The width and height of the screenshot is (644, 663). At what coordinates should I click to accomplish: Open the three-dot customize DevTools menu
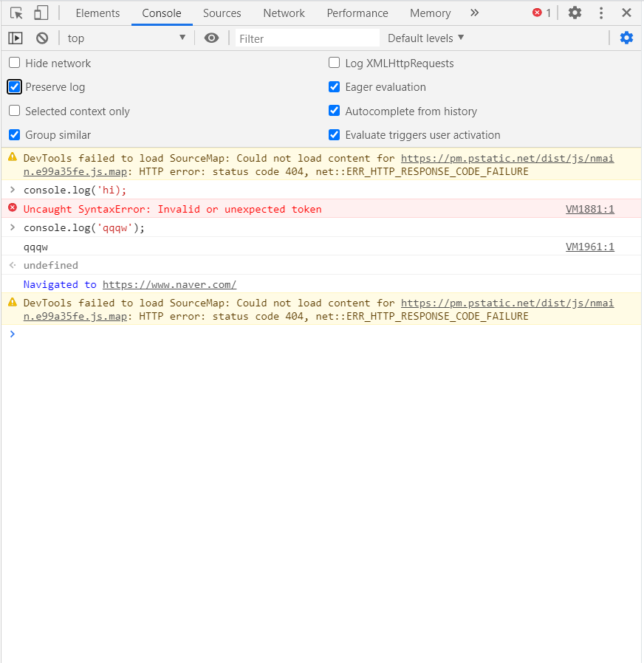[601, 13]
